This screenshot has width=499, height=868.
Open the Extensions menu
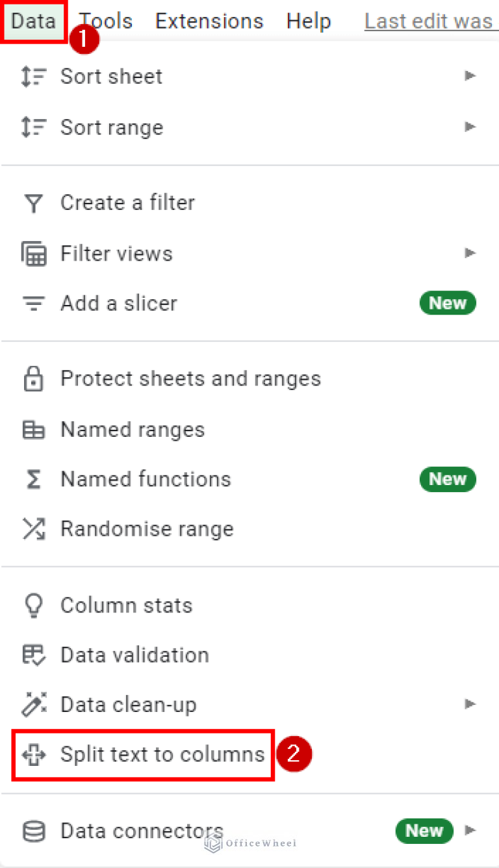[209, 21]
